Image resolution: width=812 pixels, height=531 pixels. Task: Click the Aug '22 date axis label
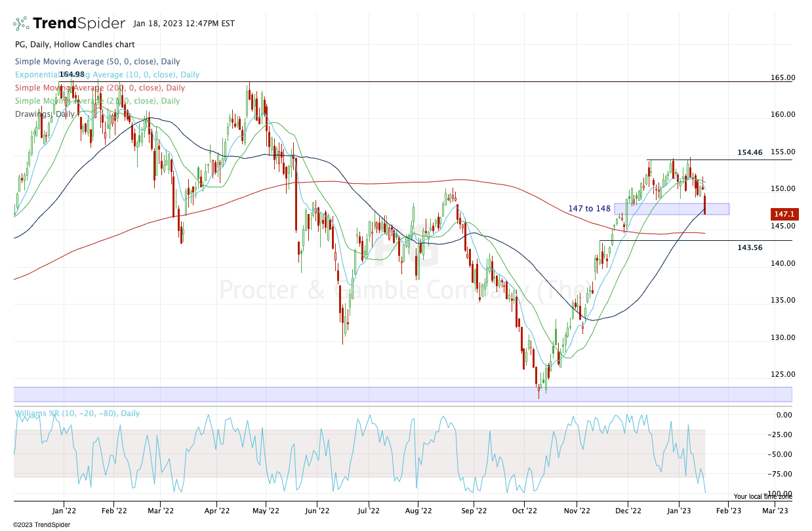coord(417,509)
